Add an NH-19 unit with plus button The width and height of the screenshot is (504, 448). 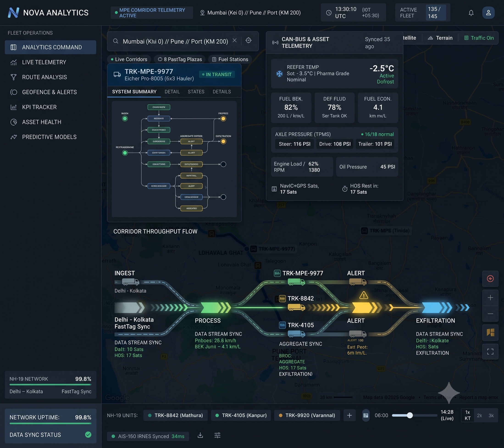pos(349,415)
